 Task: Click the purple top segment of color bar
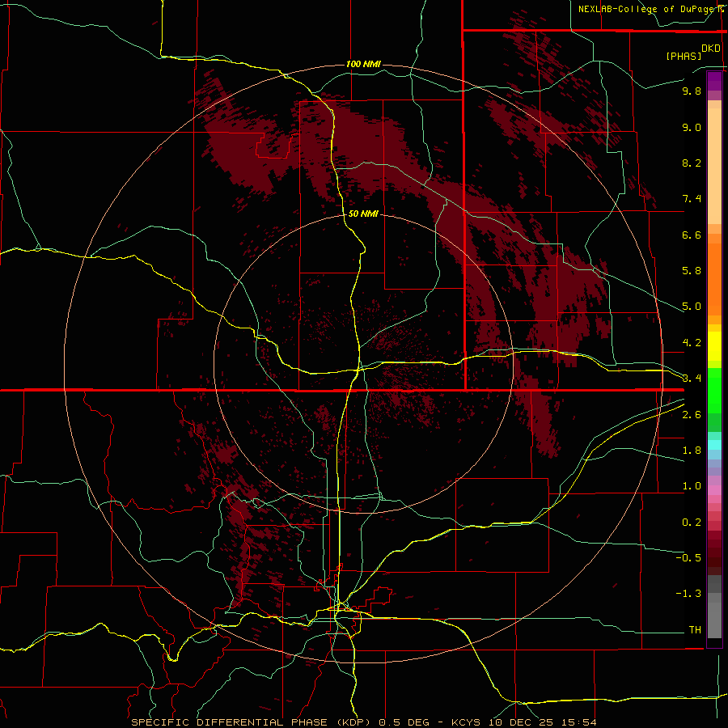[x=714, y=81]
